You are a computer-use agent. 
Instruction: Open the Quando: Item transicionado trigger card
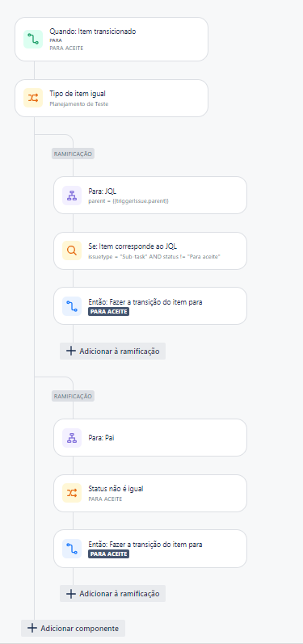click(112, 39)
